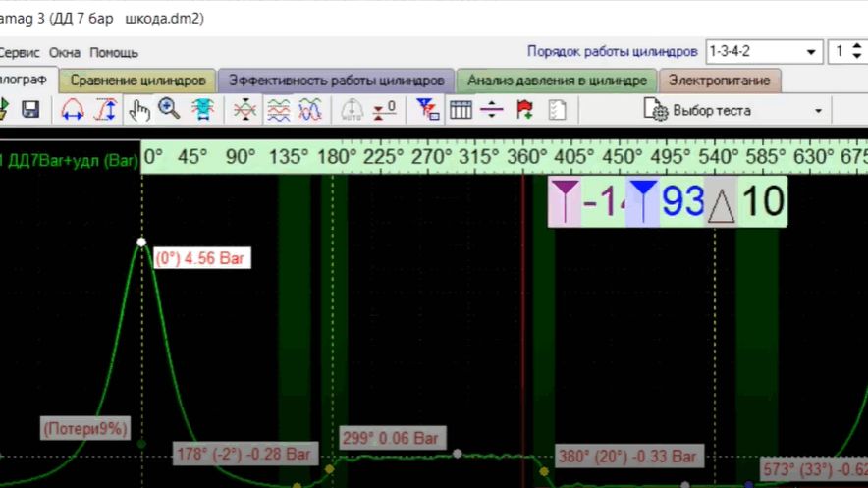Click the yellow point on curve near 380°
The width and height of the screenshot is (868, 488).
[x=544, y=472]
